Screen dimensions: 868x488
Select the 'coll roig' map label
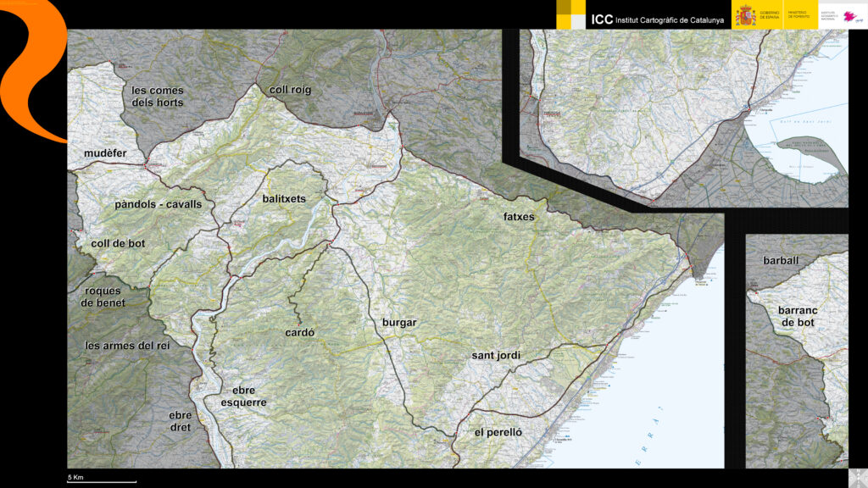[291, 90]
